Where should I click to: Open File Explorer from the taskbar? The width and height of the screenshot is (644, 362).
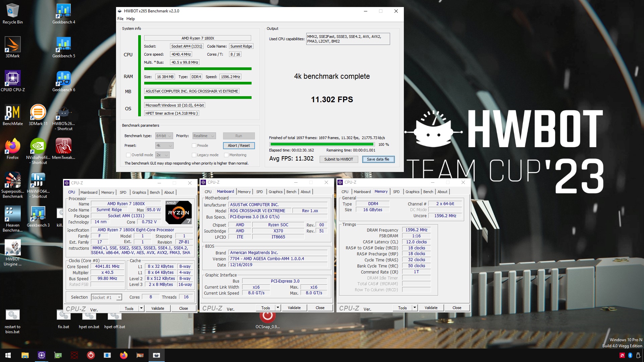(25, 355)
